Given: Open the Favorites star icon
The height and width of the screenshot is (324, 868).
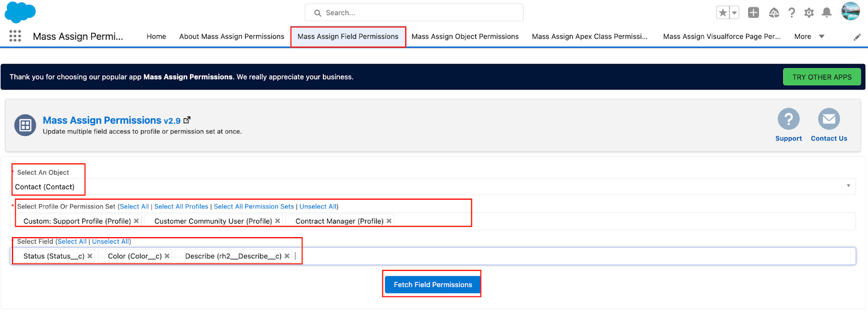Looking at the screenshot, I should point(723,12).
